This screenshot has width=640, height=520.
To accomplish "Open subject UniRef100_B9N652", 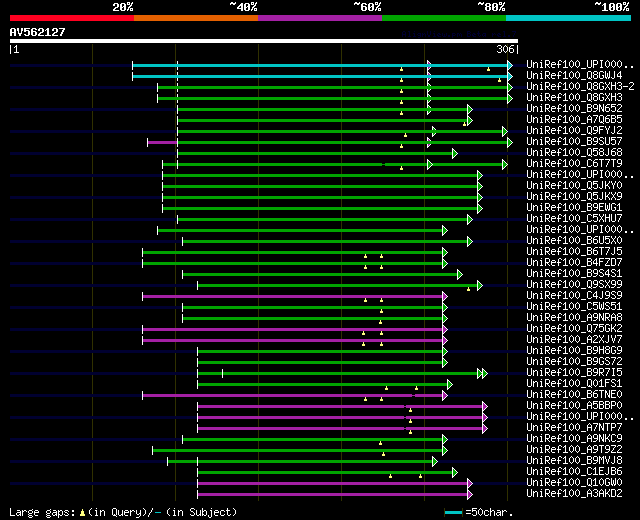I will pos(574,108).
